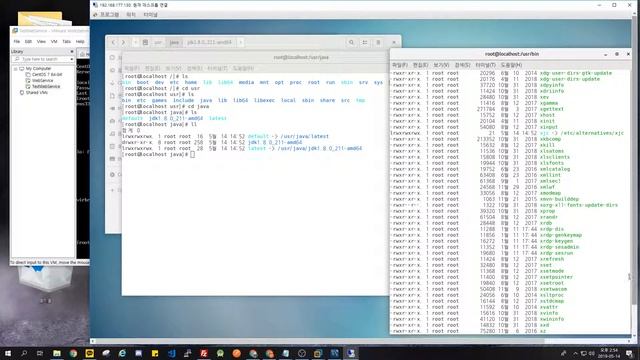
Task: Collapse the My Computer tree node
Action: (16, 69)
